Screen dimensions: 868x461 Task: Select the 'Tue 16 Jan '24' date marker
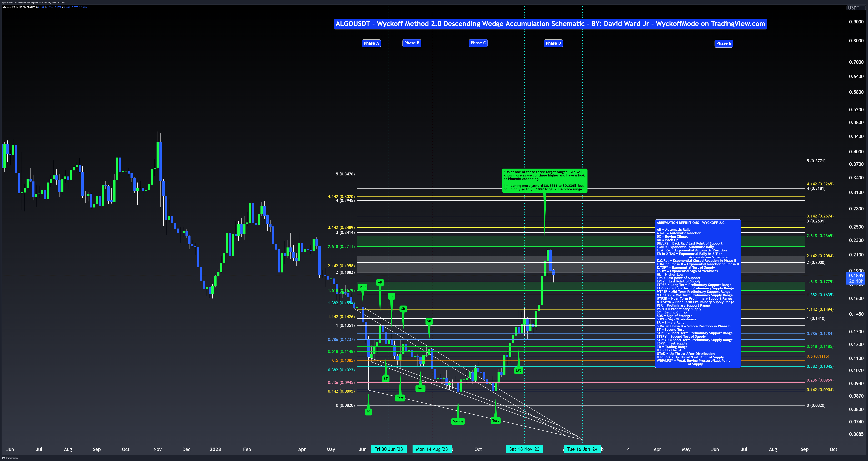coord(582,449)
